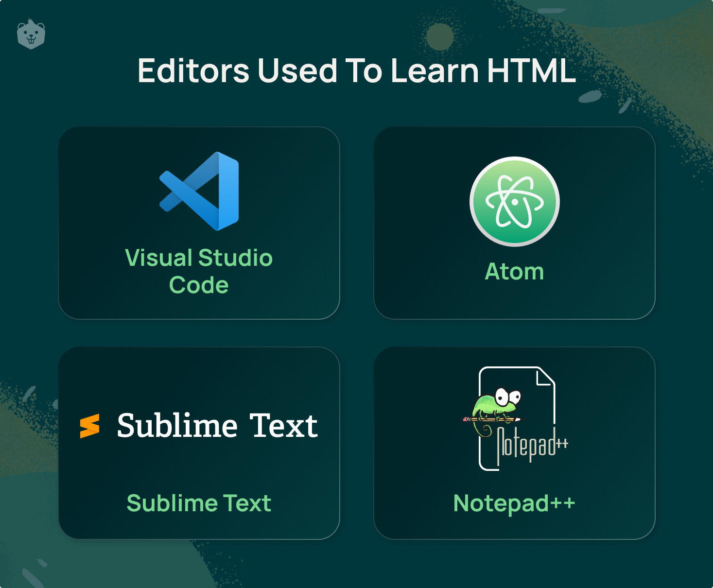Screen dimensions: 713x588
Task: Click the 'Editors Used To Learn HTML' heading
Action: [x=356, y=71]
